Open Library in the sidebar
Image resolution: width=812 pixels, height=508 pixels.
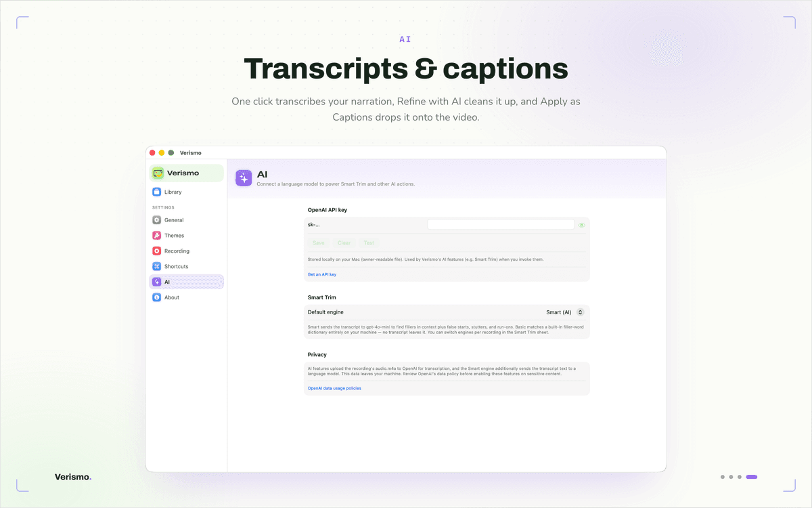(186, 192)
